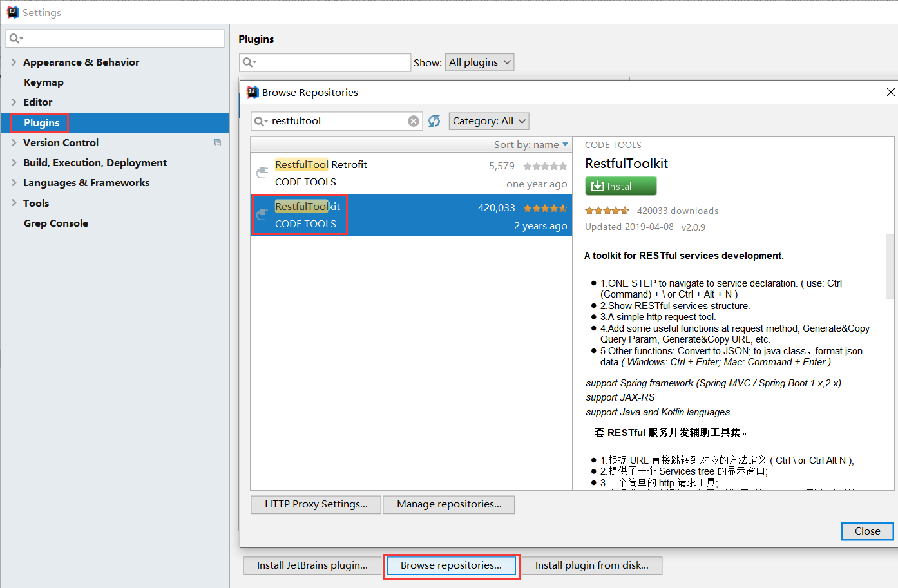Image resolution: width=898 pixels, height=588 pixels.
Task: Expand the Editor settings node
Action: (14, 102)
